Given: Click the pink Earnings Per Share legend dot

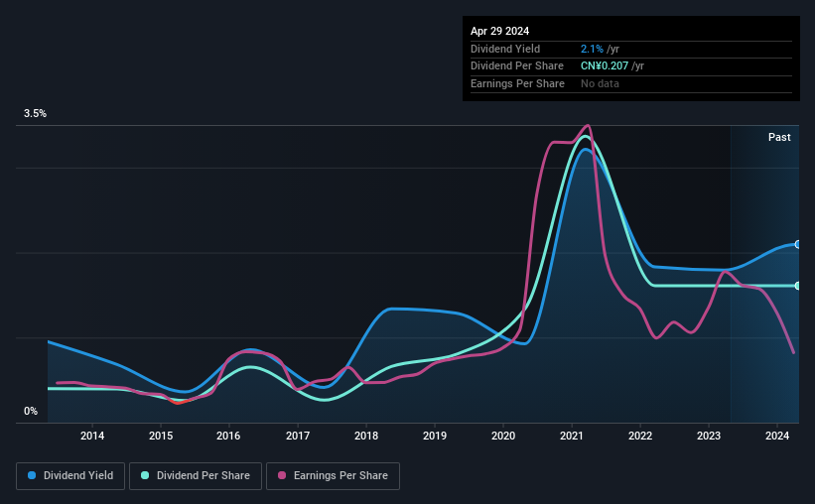Looking at the screenshot, I should pos(282,475).
